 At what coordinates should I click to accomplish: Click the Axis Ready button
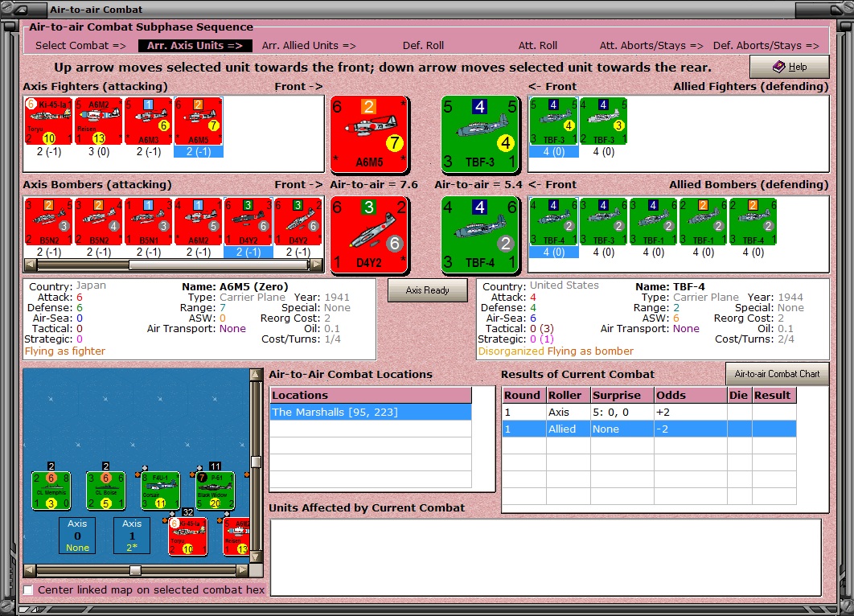pyautogui.click(x=428, y=290)
